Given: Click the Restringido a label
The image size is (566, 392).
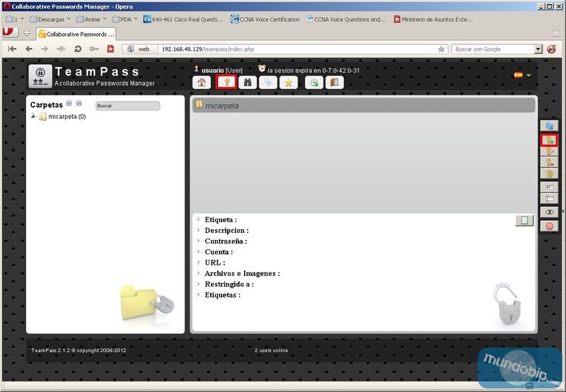Looking at the screenshot, I should 229,284.
